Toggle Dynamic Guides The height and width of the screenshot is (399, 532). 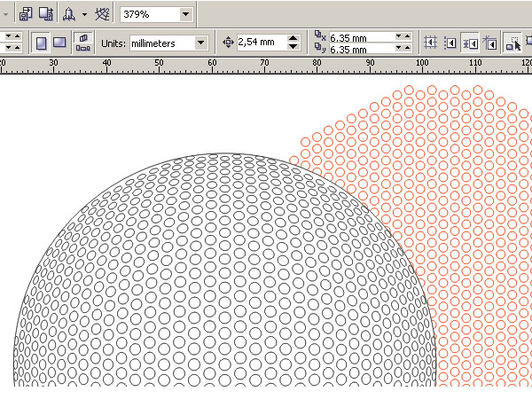coord(489,43)
